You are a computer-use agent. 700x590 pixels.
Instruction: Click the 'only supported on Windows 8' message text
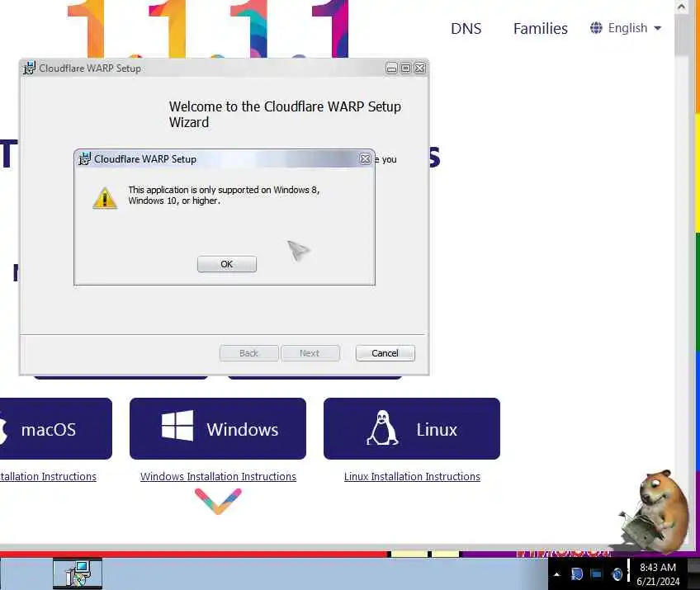(x=224, y=195)
